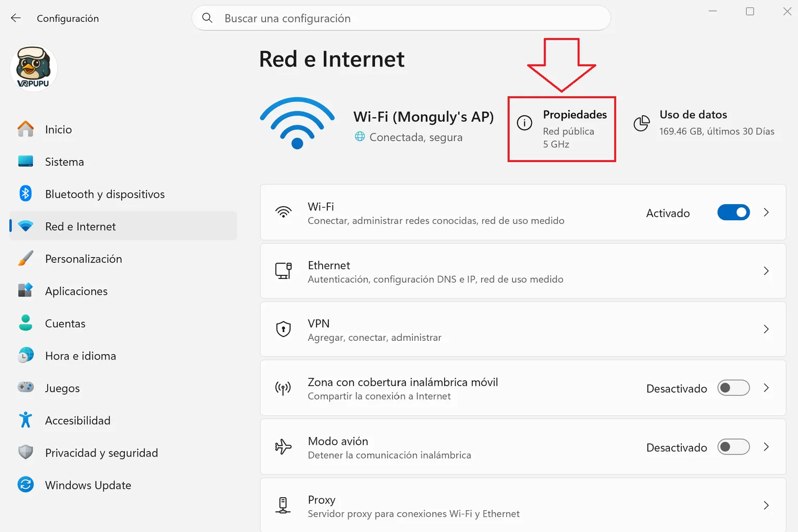Click the Juegos gamepad icon

[25, 388]
